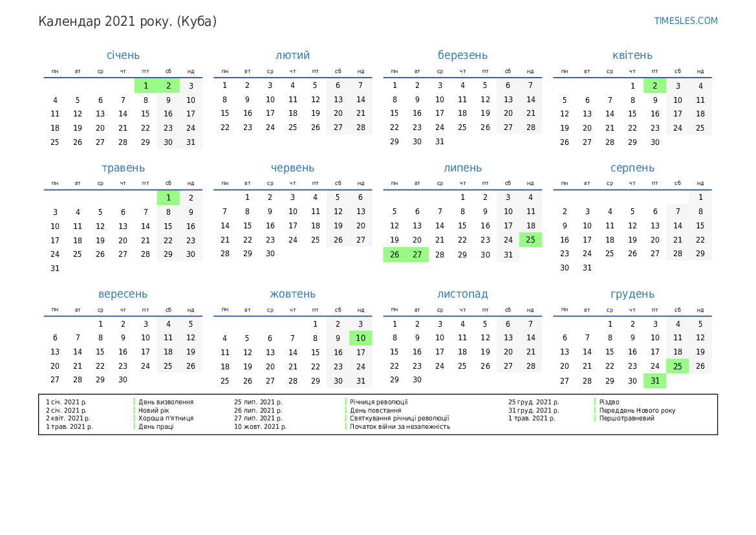Click day 31 in травень
756x535 pixels.
pos(55,268)
